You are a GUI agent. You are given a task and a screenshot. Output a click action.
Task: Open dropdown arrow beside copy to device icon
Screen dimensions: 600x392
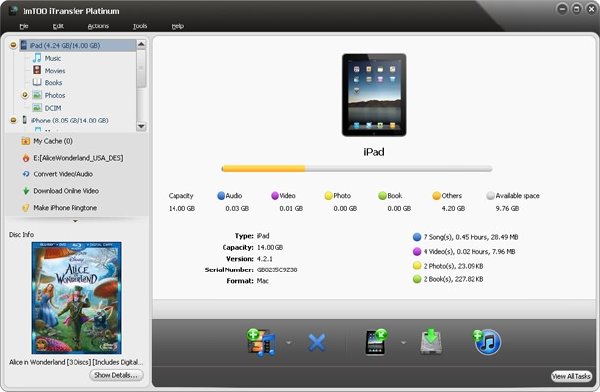pyautogui.click(x=403, y=343)
